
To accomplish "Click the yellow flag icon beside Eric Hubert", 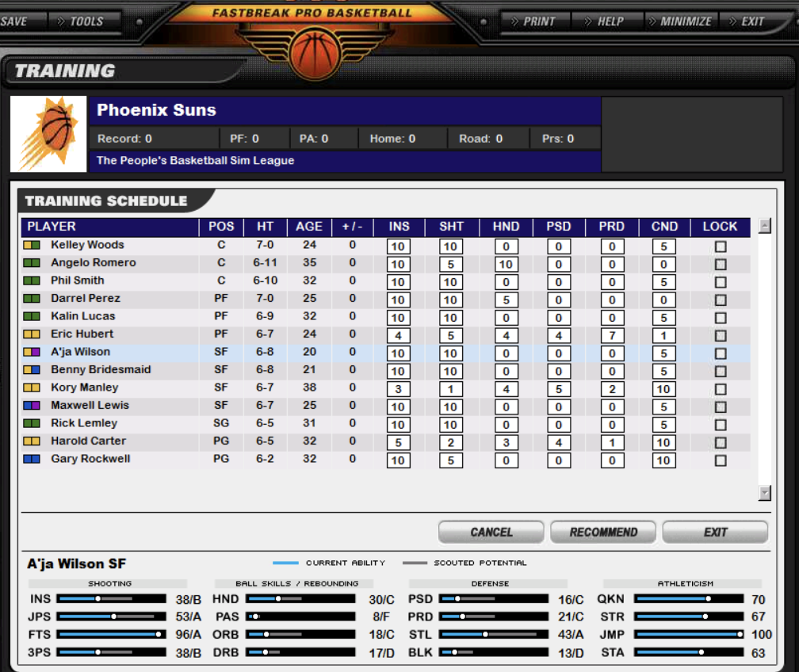I will click(x=32, y=334).
